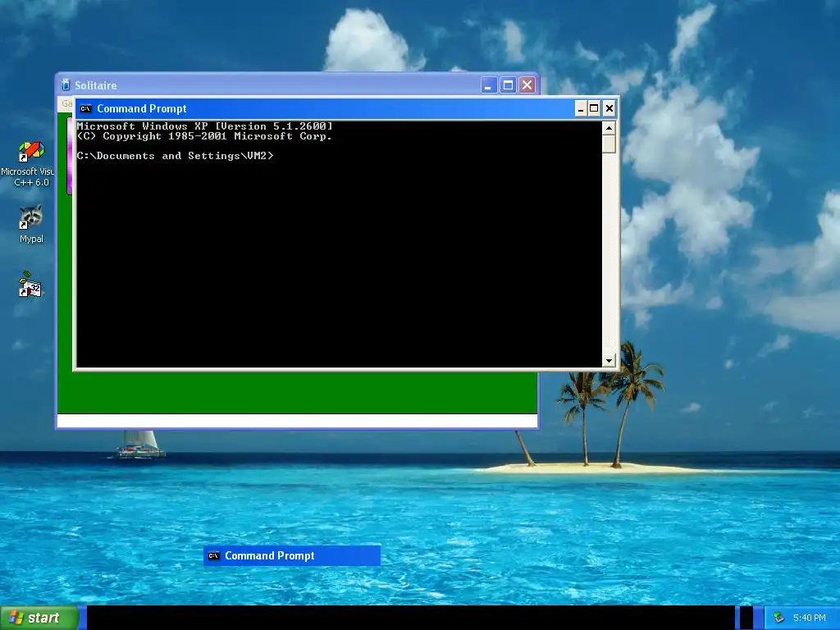Click the Solitaire title bar card icon
Viewport: 840px width, 630px height.
66,84
